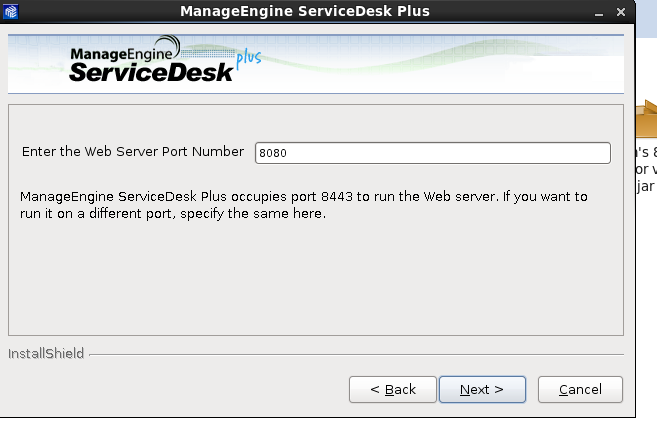Viewport: 657px width, 421px height.
Task: Close the ManageEngine ServiceDesk Plus window
Action: tap(621, 12)
